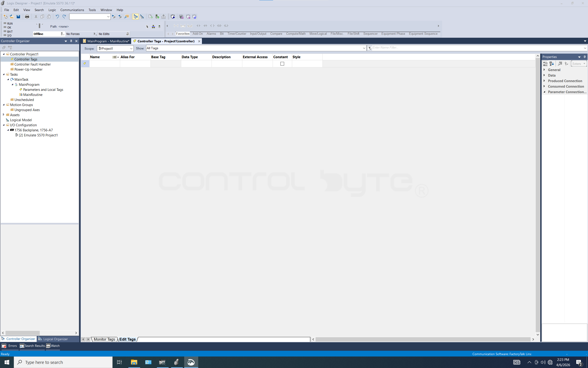Select the Compare instruction tab
The height and width of the screenshot is (368, 588).
[x=276, y=34]
